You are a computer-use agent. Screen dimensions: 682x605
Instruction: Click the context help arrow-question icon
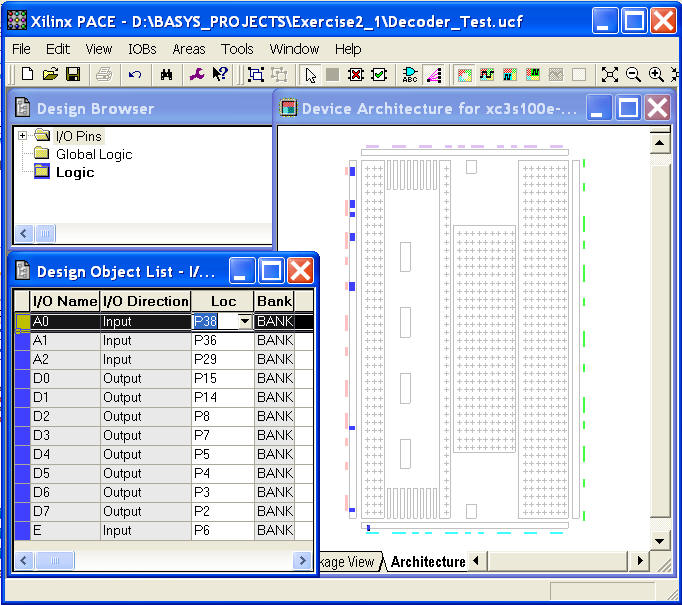point(220,74)
